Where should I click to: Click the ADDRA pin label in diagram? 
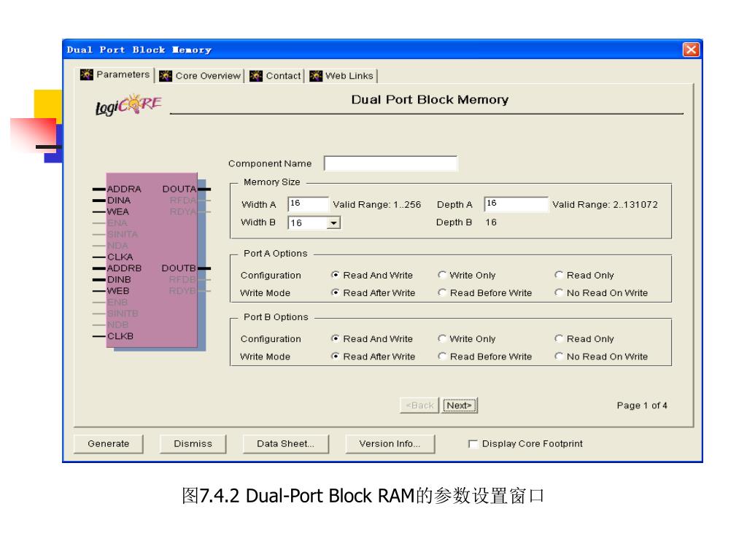tap(124, 189)
